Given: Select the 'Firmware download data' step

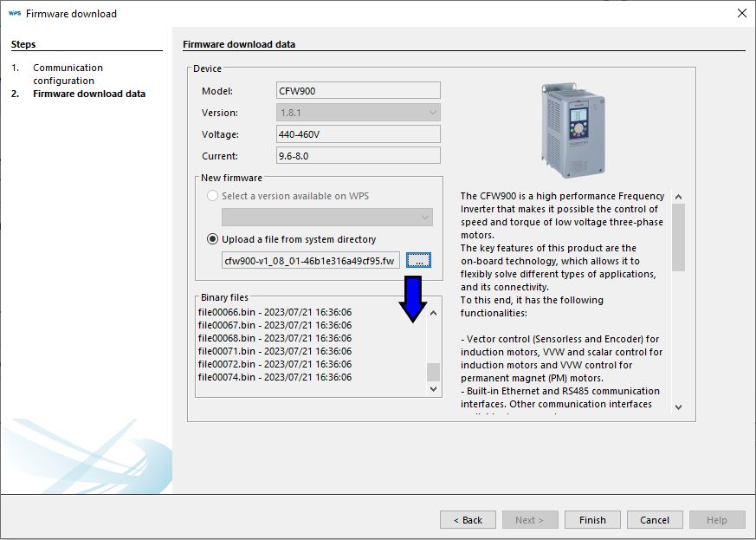Looking at the screenshot, I should click(x=88, y=94).
